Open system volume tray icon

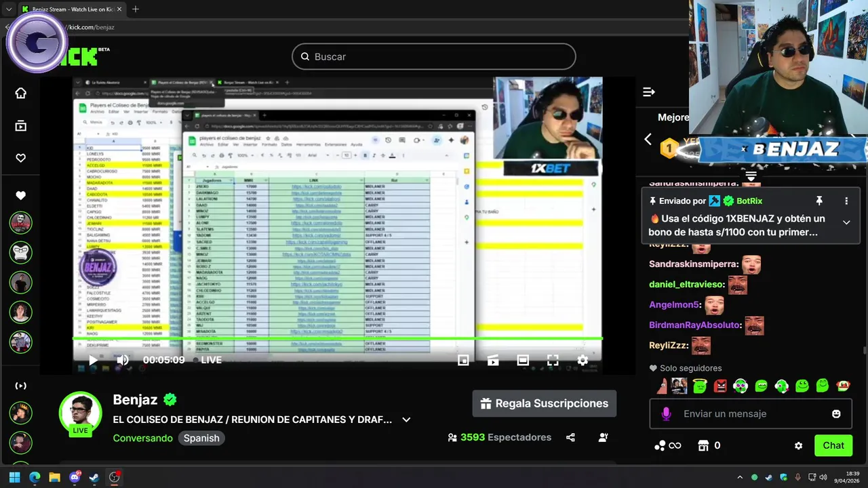point(823,477)
